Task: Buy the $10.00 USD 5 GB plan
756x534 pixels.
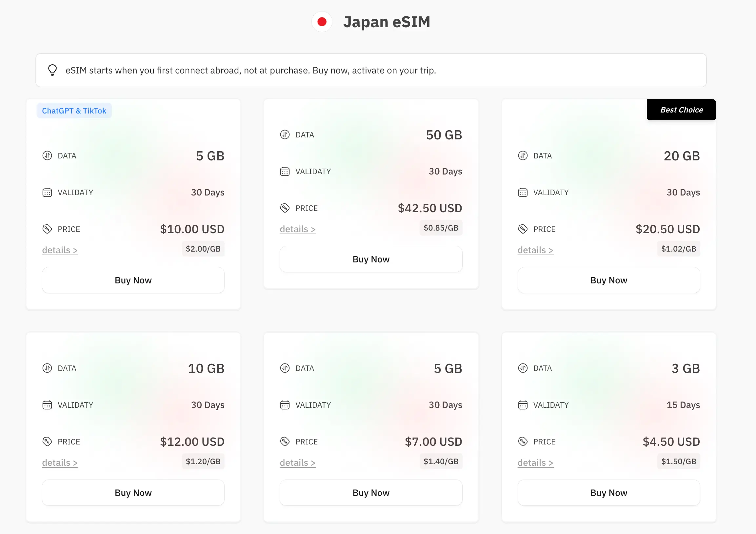Action: point(133,280)
